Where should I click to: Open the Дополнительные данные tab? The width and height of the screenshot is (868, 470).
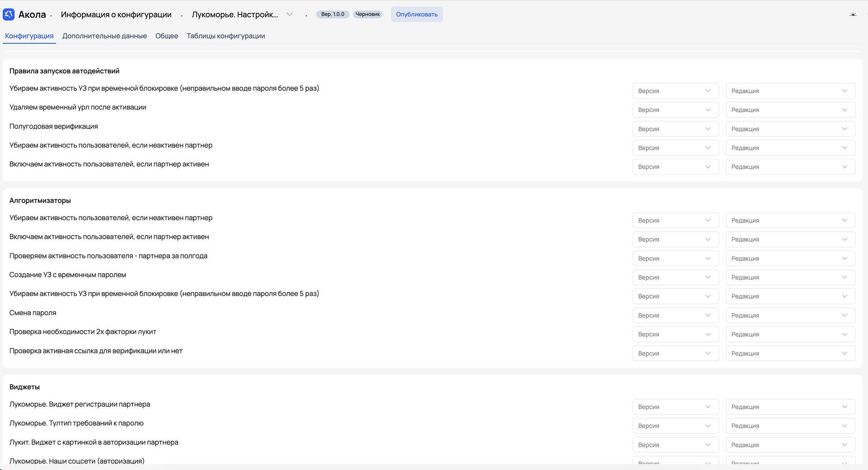point(104,36)
